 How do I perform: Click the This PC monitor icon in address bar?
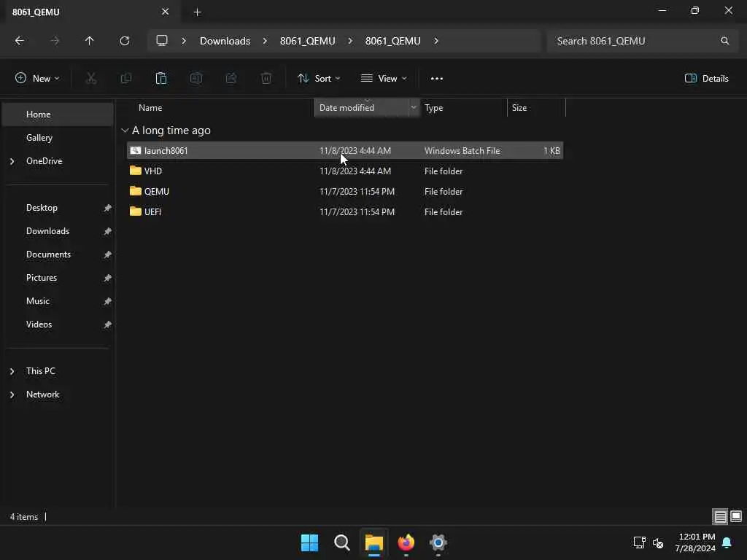(x=162, y=41)
